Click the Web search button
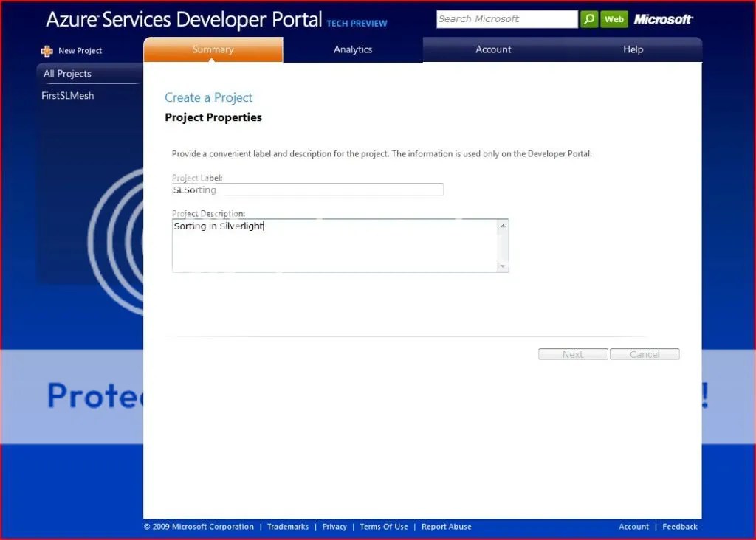The width and height of the screenshot is (756, 540). [x=614, y=19]
